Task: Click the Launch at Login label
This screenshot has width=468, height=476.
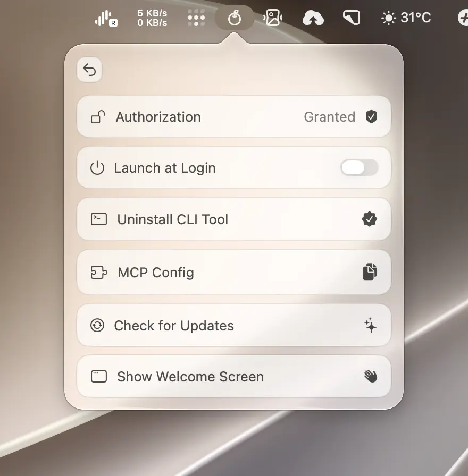Action: click(x=165, y=168)
